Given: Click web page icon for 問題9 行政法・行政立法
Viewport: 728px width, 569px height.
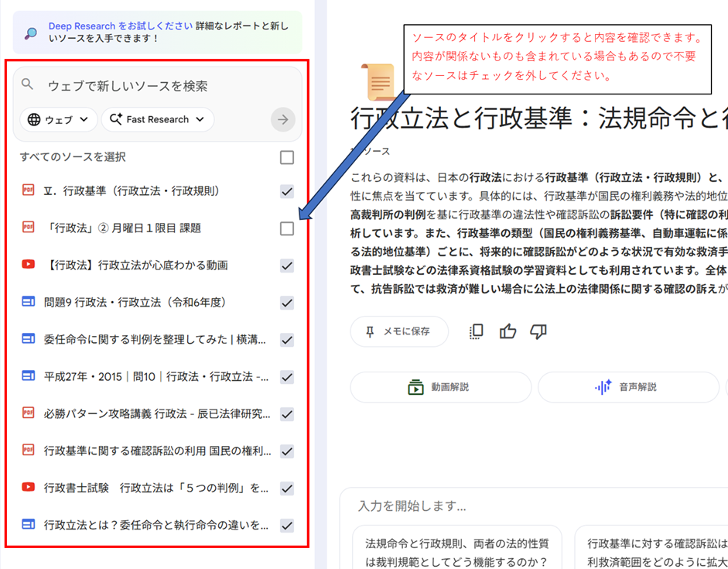Looking at the screenshot, I should pyautogui.click(x=29, y=302).
